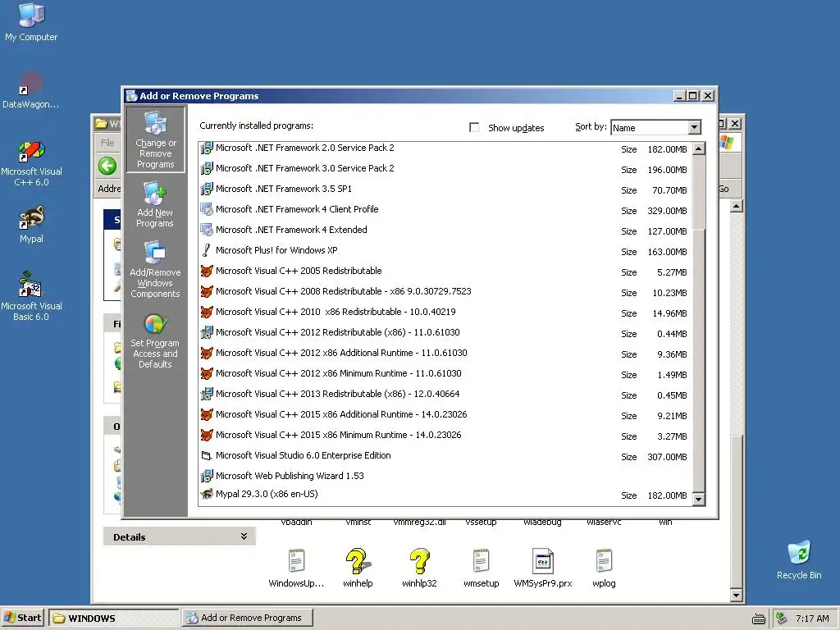Select Microsoft .NET Framework 3.0 Service Pack 2
The image size is (840, 630).
(445, 169)
